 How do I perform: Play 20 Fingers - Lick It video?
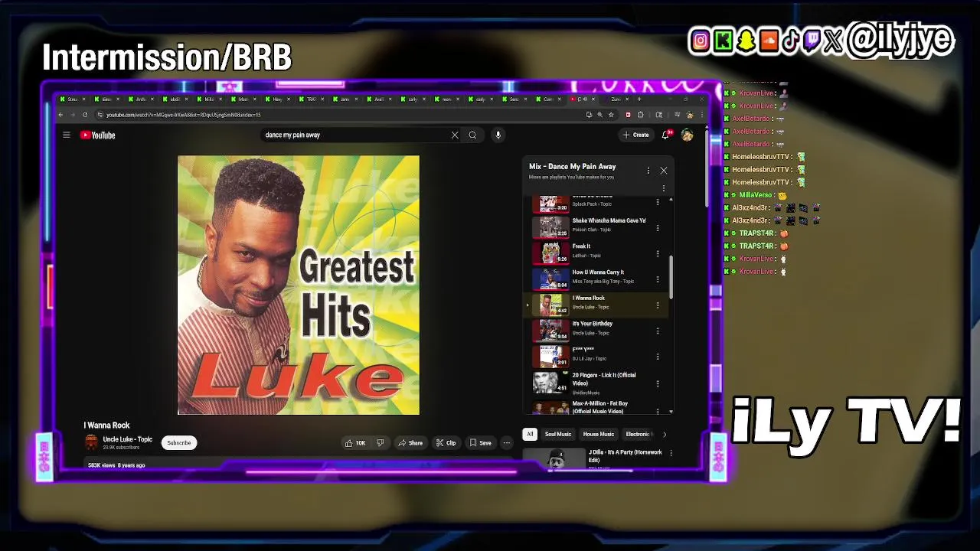click(x=604, y=379)
